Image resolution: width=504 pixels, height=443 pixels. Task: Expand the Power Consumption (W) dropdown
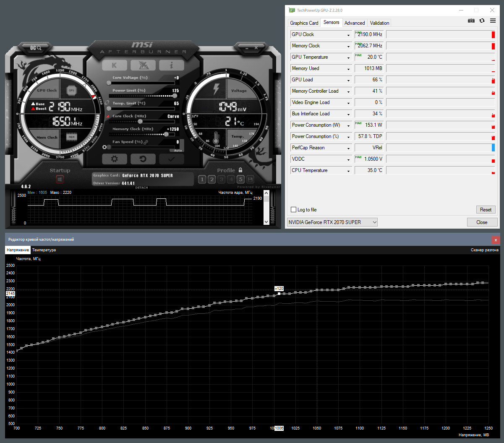click(x=348, y=125)
